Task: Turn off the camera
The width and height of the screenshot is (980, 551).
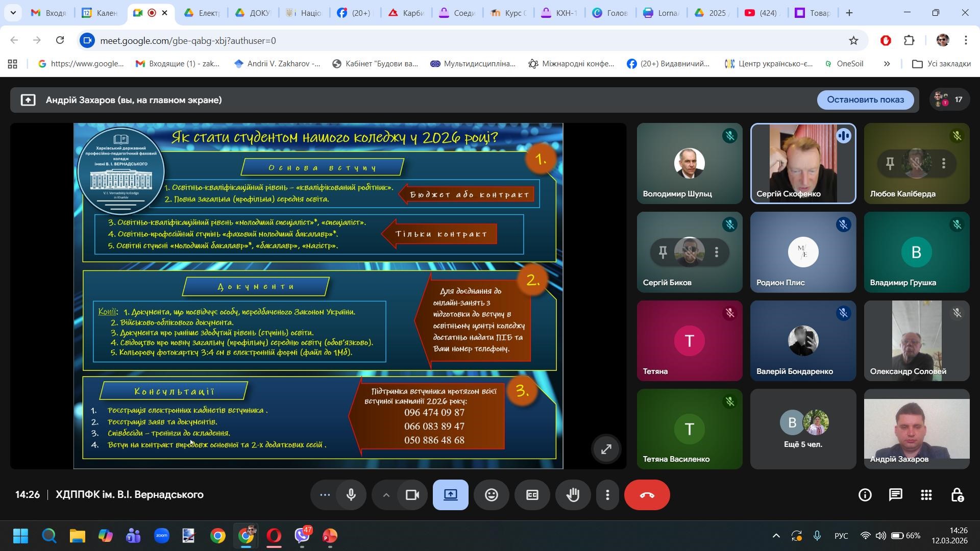Action: coord(412,495)
